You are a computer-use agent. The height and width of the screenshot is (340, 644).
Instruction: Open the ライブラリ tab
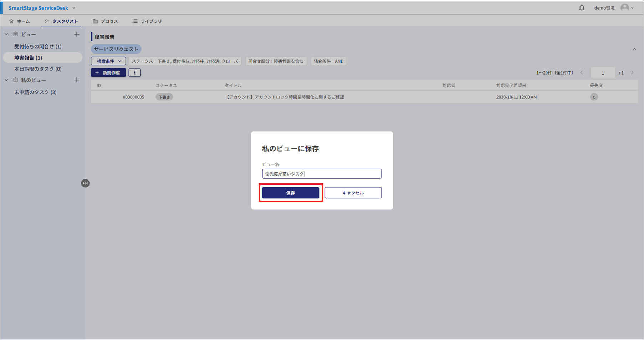tap(147, 21)
